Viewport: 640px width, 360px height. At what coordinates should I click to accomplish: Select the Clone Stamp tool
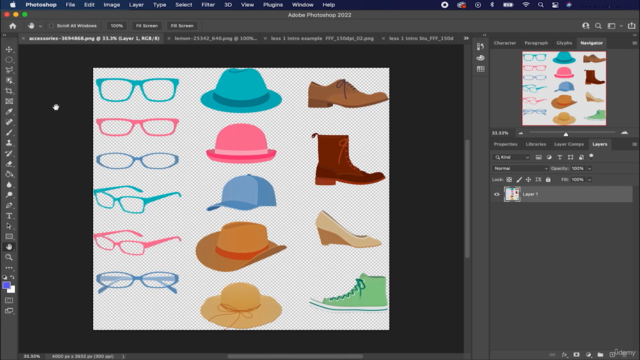pos(9,143)
